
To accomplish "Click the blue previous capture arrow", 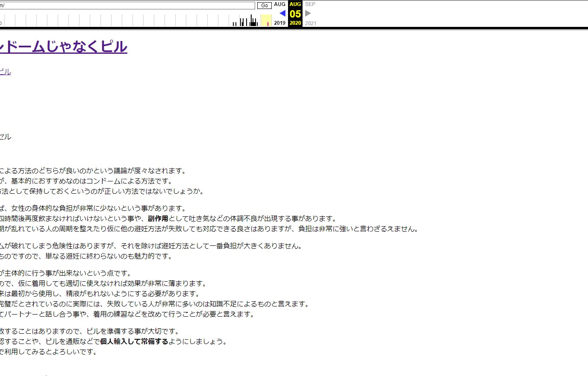I will (x=282, y=13).
